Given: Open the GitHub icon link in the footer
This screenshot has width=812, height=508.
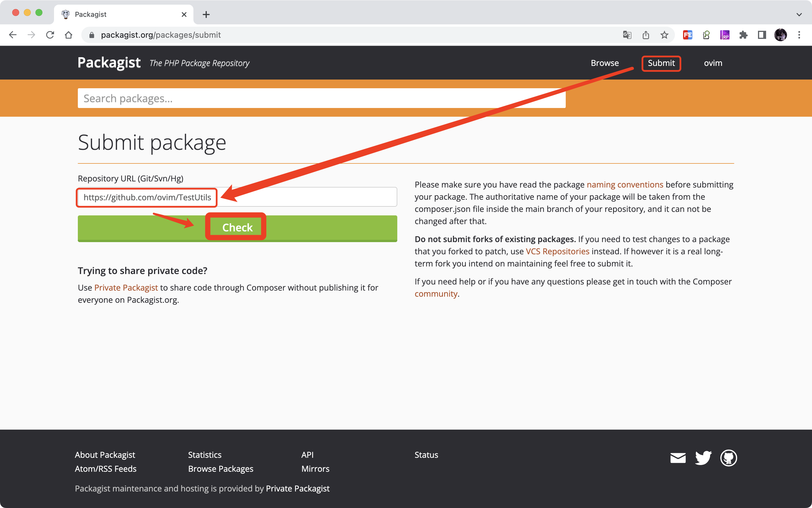Looking at the screenshot, I should point(728,457).
